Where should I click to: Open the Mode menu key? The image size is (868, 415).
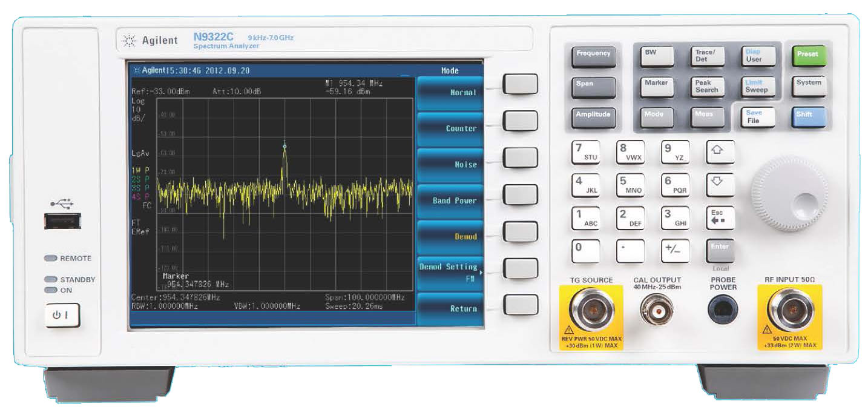tap(656, 116)
